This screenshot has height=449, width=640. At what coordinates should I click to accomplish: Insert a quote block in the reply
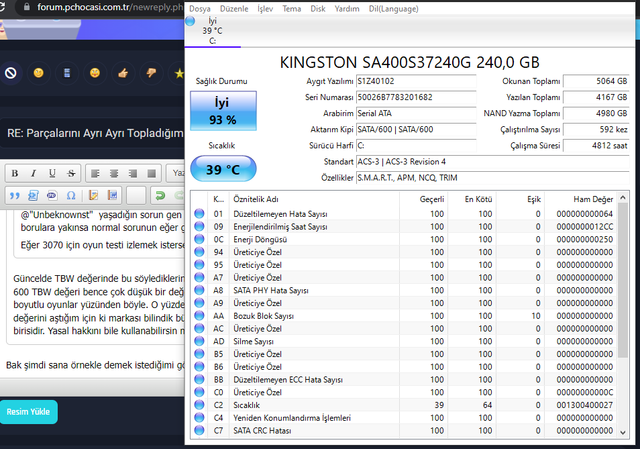(16, 194)
